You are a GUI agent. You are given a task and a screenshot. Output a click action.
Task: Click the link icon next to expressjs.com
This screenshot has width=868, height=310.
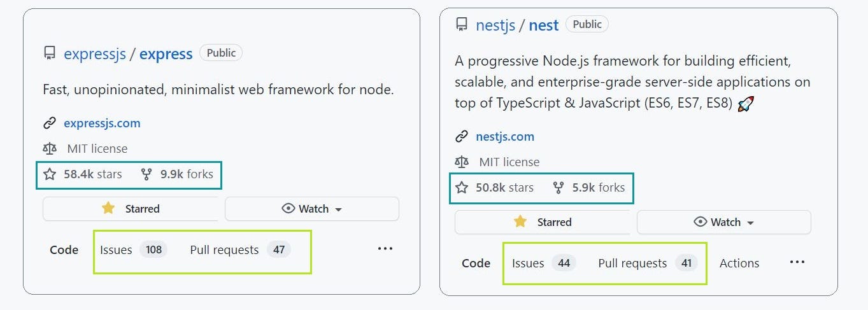(50, 123)
